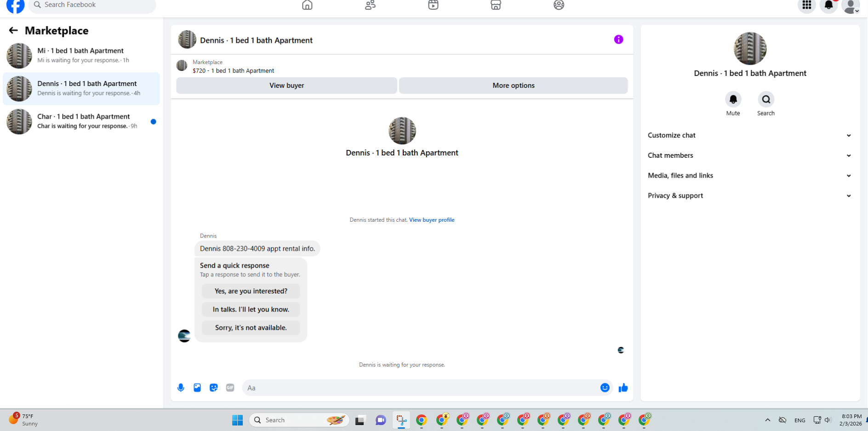Open the GIF picker icon
This screenshot has width=868, height=431.
[230, 388]
